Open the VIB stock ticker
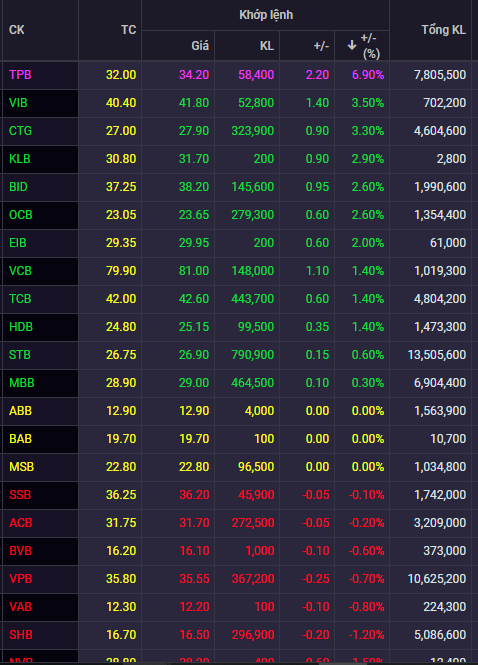This screenshot has width=478, height=665. point(18,103)
